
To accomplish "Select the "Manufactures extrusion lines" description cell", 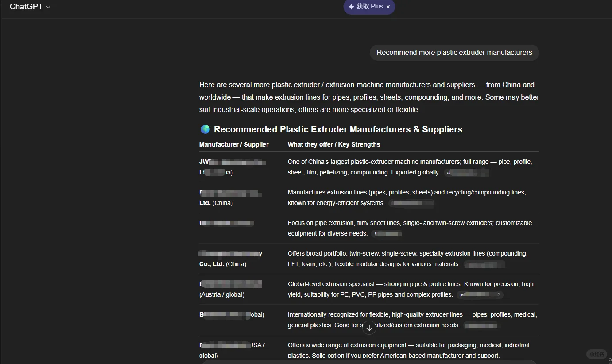I will click(407, 197).
